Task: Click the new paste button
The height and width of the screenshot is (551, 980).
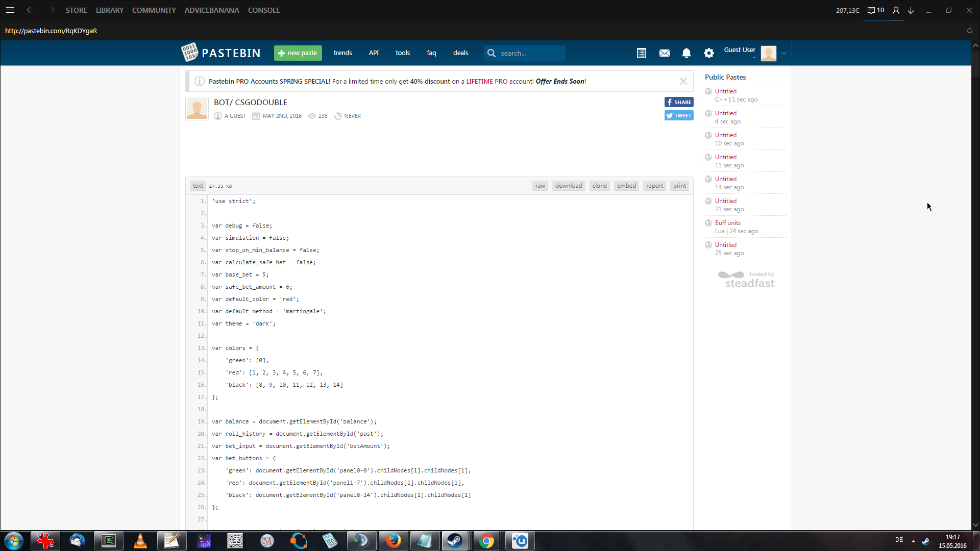Action: [298, 53]
